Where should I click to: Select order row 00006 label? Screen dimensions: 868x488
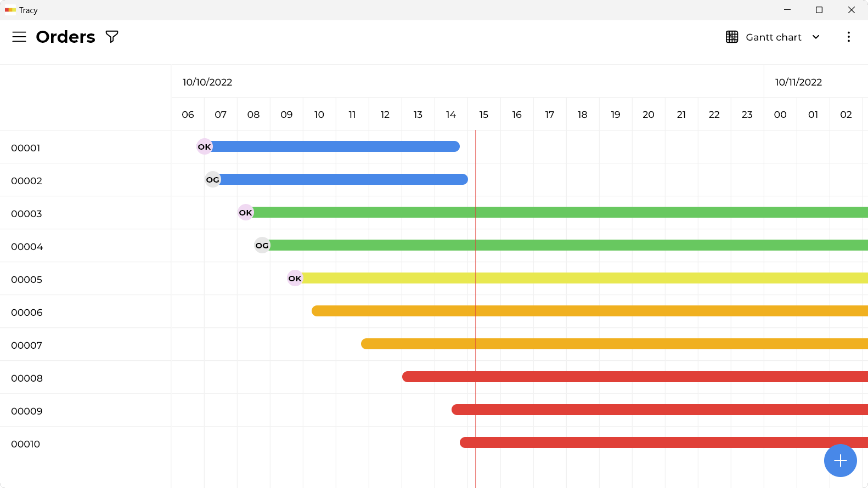click(x=27, y=313)
